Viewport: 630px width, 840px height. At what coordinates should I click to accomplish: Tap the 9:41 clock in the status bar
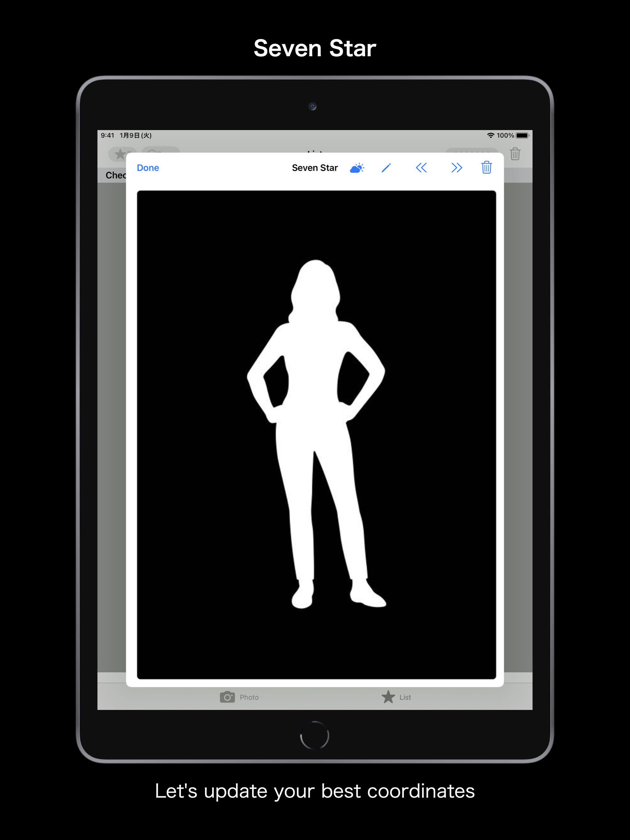108,136
